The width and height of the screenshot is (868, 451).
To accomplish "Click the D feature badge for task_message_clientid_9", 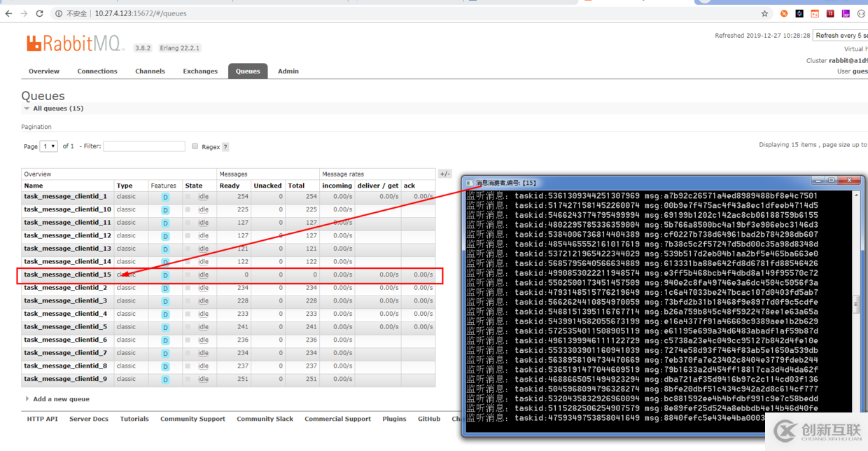I will pos(166,380).
